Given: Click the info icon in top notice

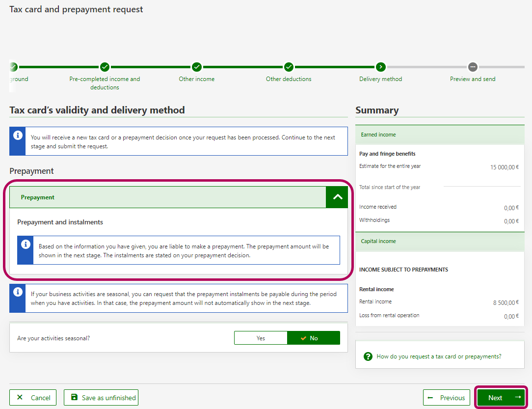Looking at the screenshot, I should coord(18,135).
